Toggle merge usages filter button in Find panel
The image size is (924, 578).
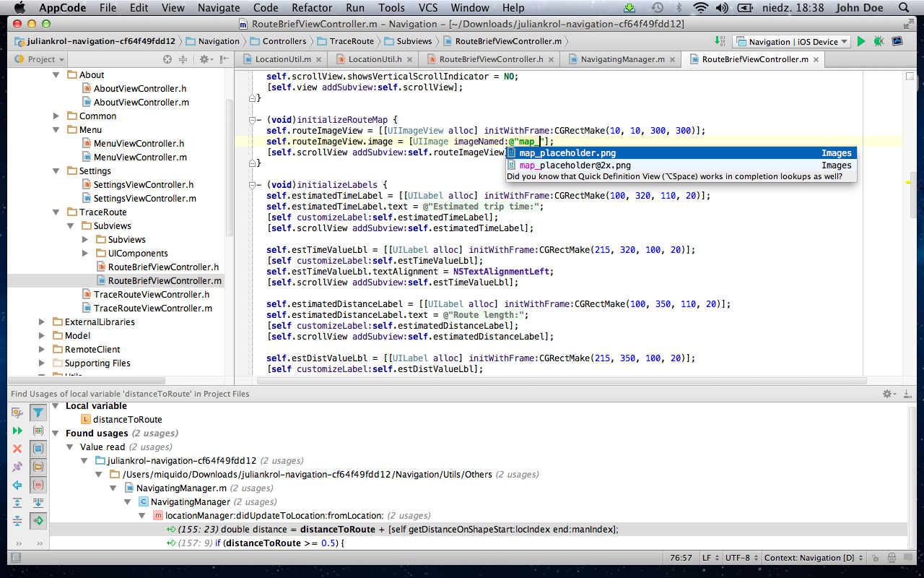point(38,413)
